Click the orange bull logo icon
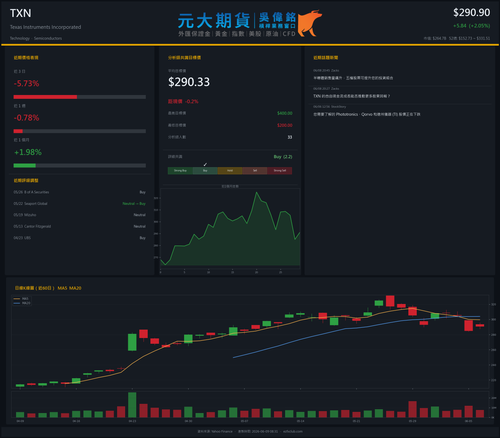The width and height of the screenshot is (500, 438). point(309,23)
